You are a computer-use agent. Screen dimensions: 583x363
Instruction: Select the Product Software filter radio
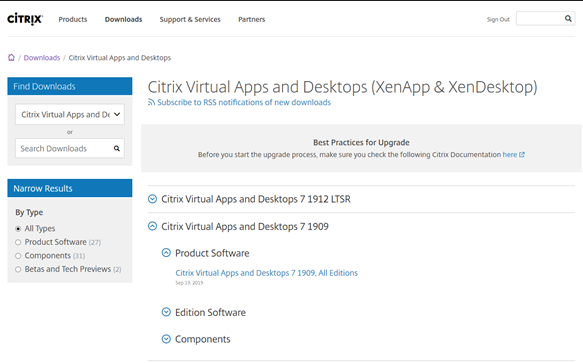(x=18, y=242)
